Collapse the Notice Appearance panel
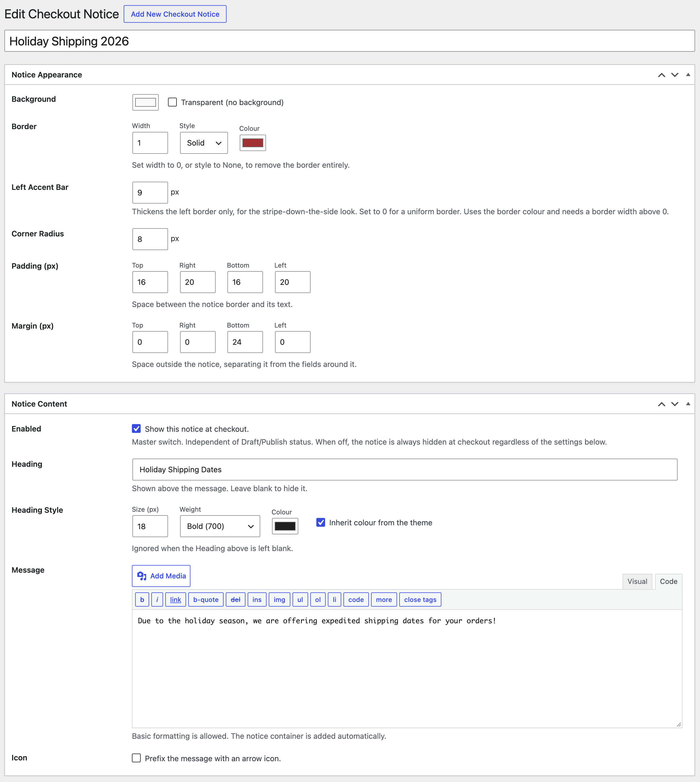Image resolution: width=700 pixels, height=782 pixels. [x=688, y=75]
